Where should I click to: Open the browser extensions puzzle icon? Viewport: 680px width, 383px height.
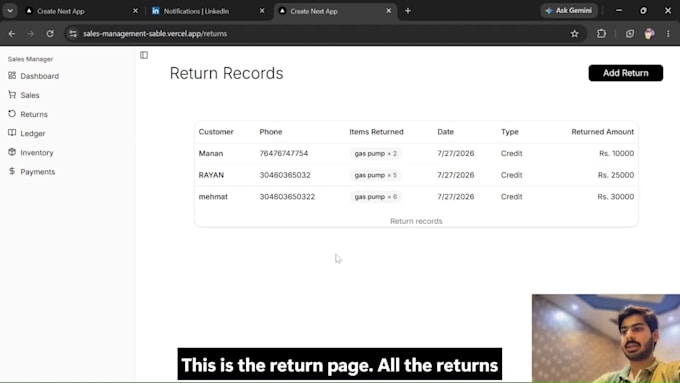601,33
